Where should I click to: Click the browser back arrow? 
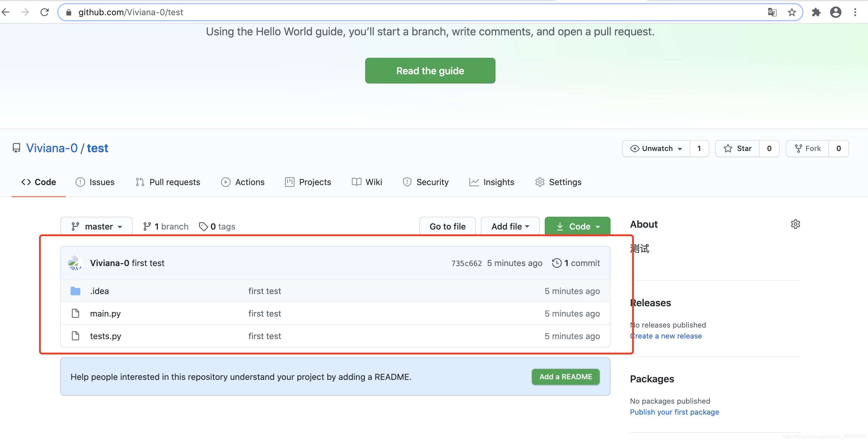point(6,12)
